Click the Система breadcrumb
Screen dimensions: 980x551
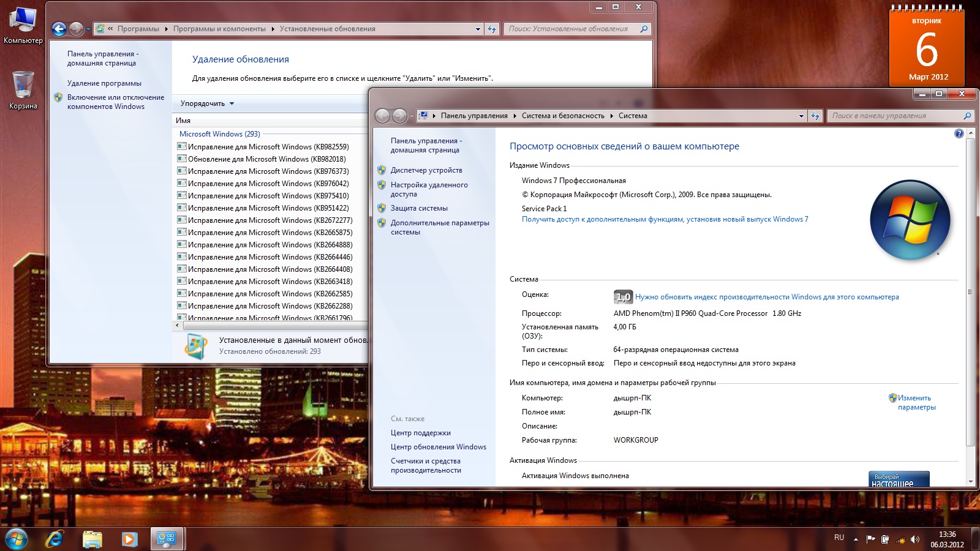(633, 116)
